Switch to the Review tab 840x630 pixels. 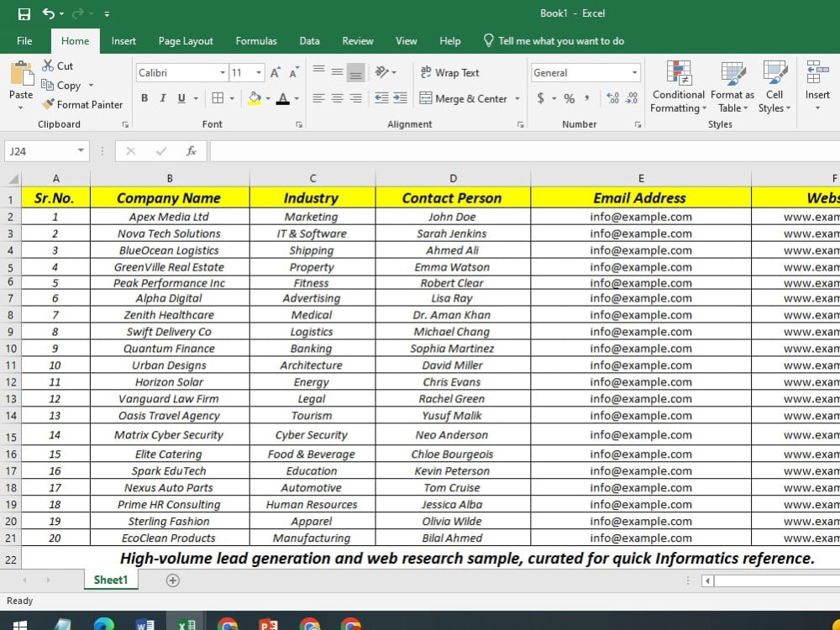click(358, 40)
